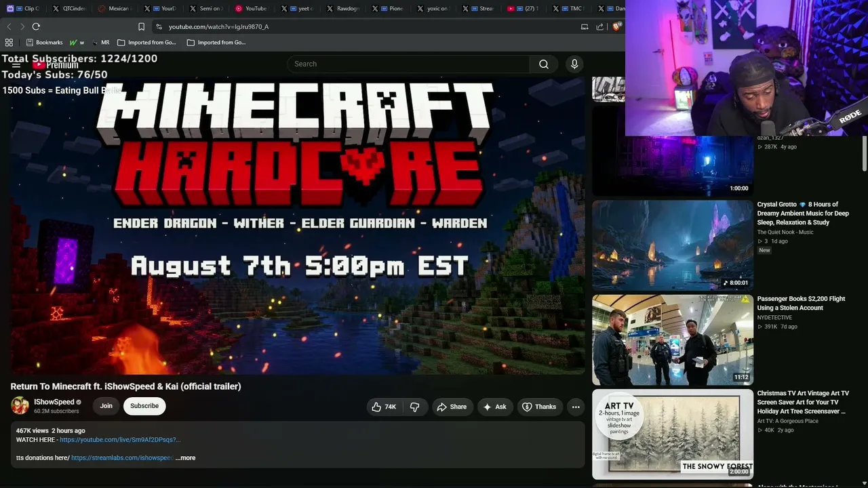Viewport: 868px width, 488px height.
Task: Subscribe to IShowSpeed channel
Action: [x=144, y=406]
